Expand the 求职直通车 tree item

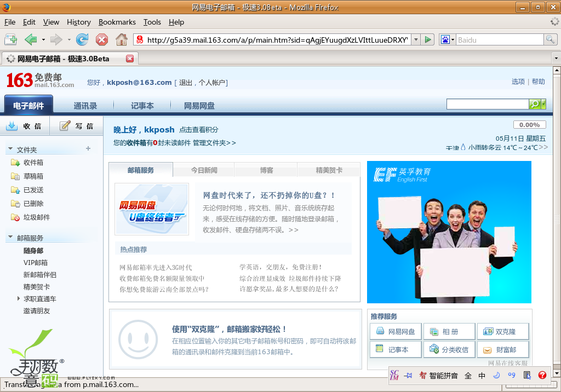click(19, 298)
